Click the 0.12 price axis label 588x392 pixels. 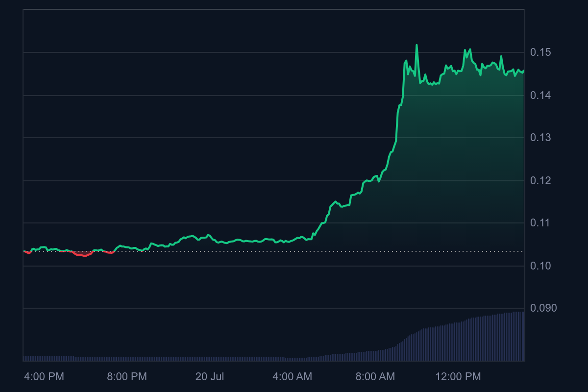(540, 181)
